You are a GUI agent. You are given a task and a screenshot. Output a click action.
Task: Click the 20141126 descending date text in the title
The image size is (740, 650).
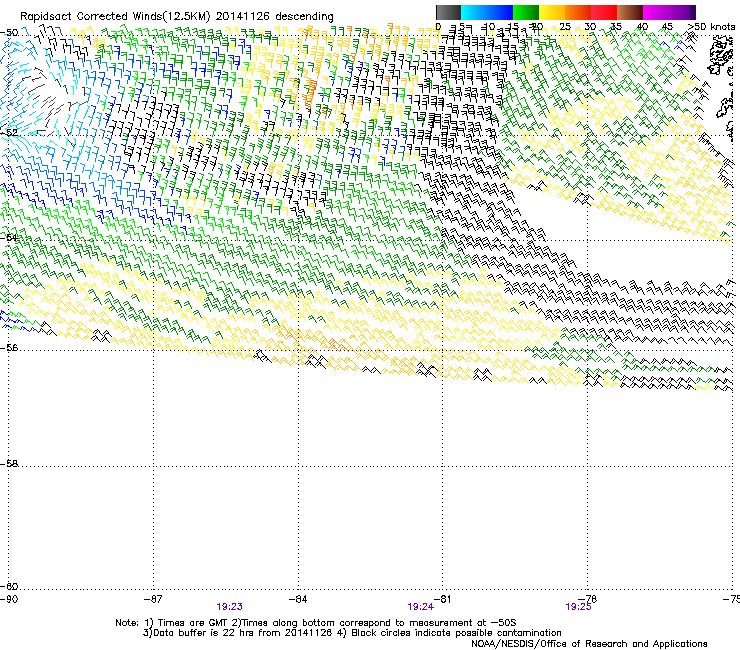pyautogui.click(x=274, y=17)
